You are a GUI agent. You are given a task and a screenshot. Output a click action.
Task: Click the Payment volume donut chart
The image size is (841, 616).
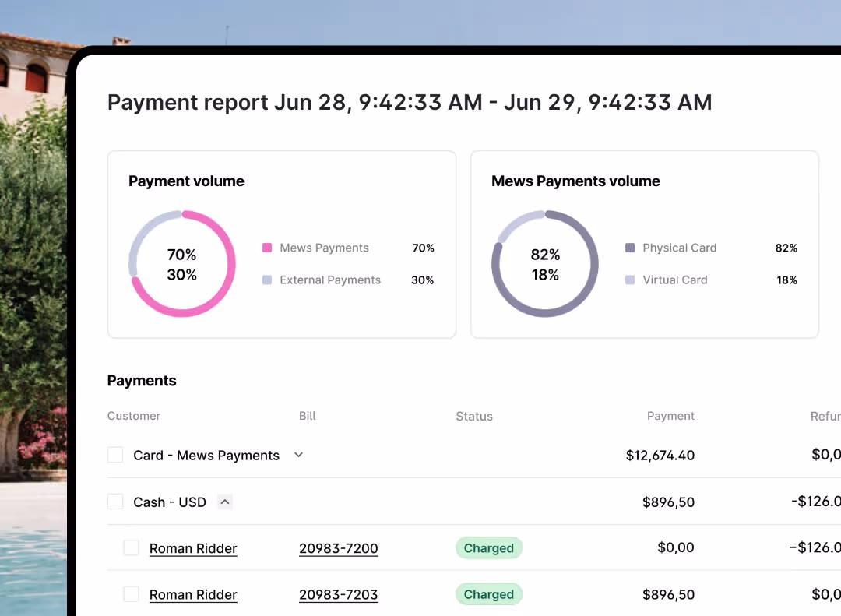pyautogui.click(x=182, y=264)
